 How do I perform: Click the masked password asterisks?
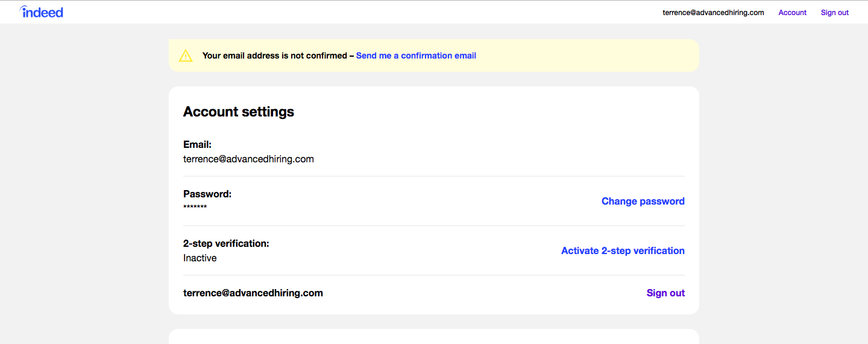pyautogui.click(x=195, y=208)
